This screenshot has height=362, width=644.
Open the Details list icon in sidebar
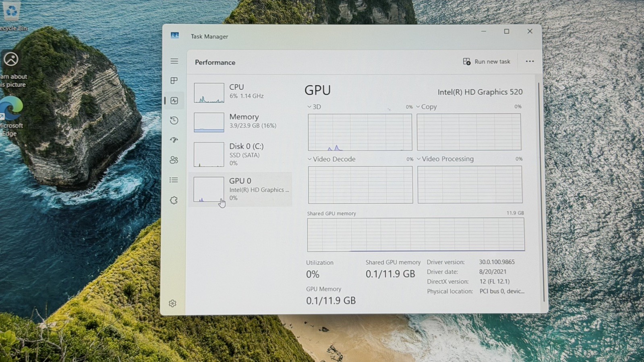[174, 180]
